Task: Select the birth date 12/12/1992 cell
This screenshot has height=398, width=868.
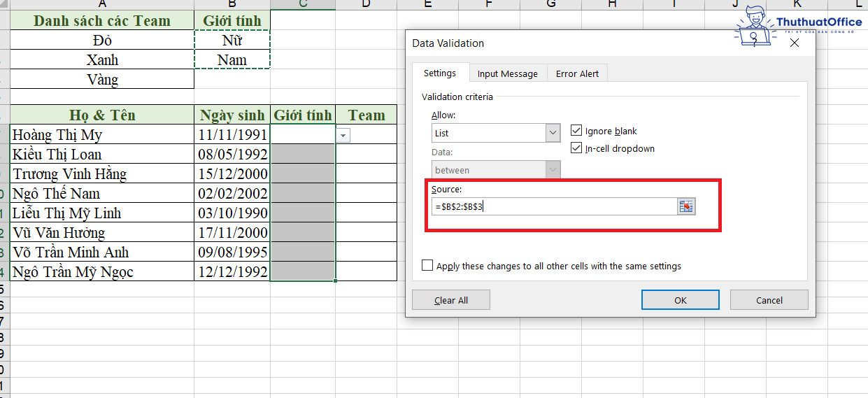Action: [x=232, y=271]
